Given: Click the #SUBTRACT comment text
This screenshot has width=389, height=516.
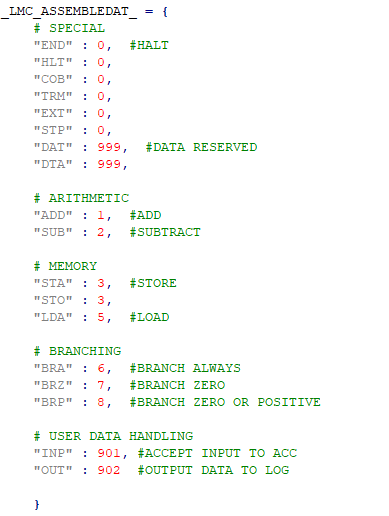Looking at the screenshot, I should point(165,232).
